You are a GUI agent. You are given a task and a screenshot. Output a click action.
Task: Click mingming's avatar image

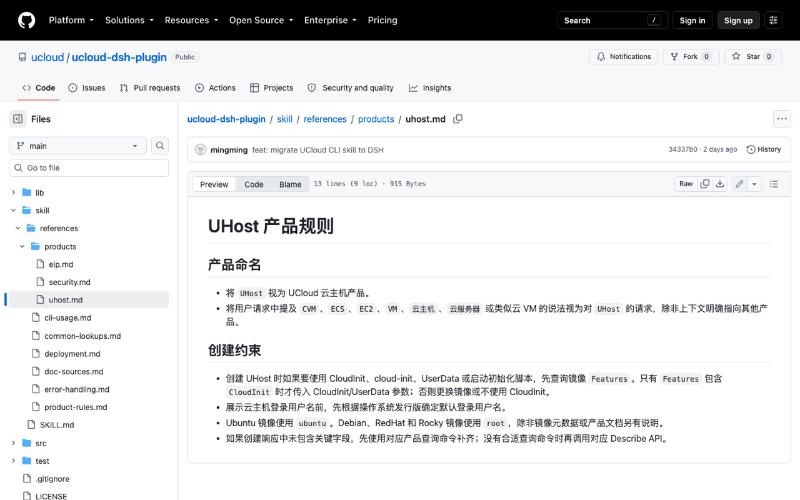pos(201,149)
